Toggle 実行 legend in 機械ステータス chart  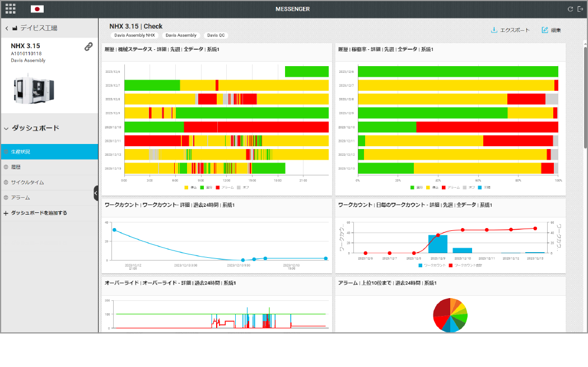[x=206, y=187]
